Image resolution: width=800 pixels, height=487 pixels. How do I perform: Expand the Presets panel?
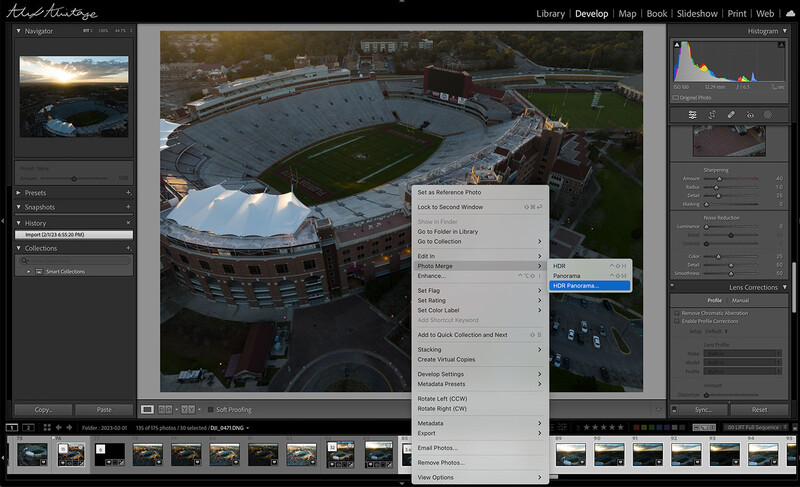pyautogui.click(x=18, y=193)
